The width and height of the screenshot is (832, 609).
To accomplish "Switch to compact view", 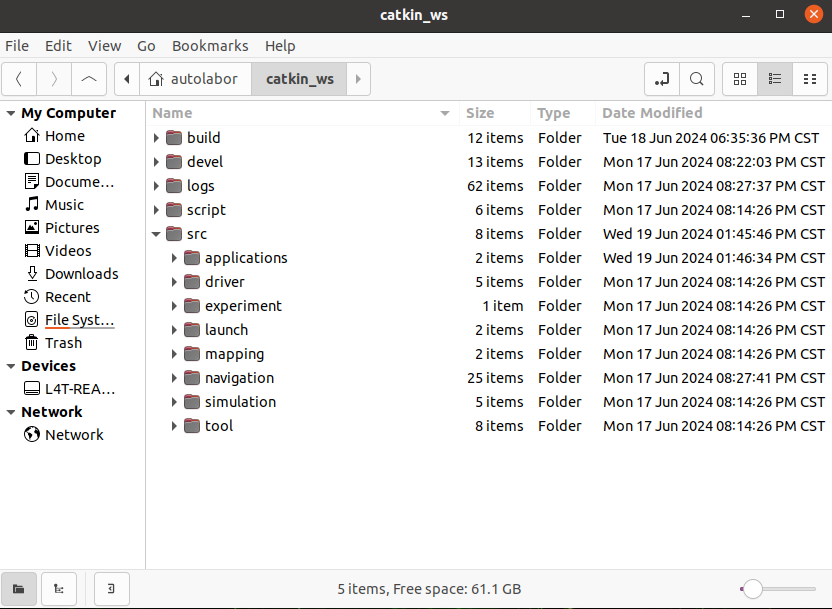I will coord(808,79).
